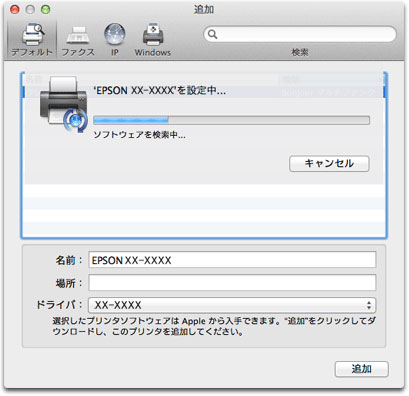The height and width of the screenshot is (396, 409).
Task: Cancel setup with the キャンセル button
Action: 329,163
